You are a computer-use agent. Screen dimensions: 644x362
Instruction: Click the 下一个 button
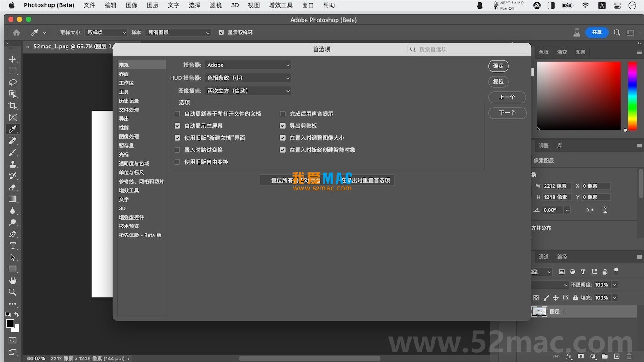(507, 113)
